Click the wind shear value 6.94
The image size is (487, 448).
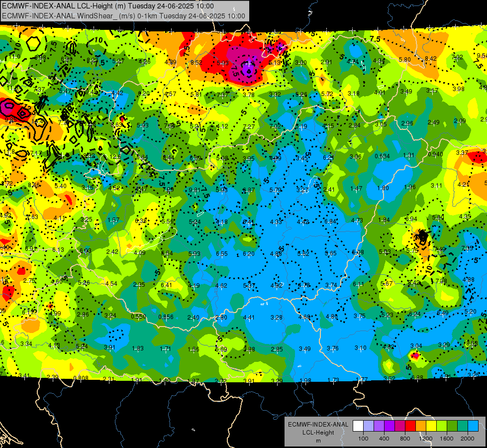(411, 219)
